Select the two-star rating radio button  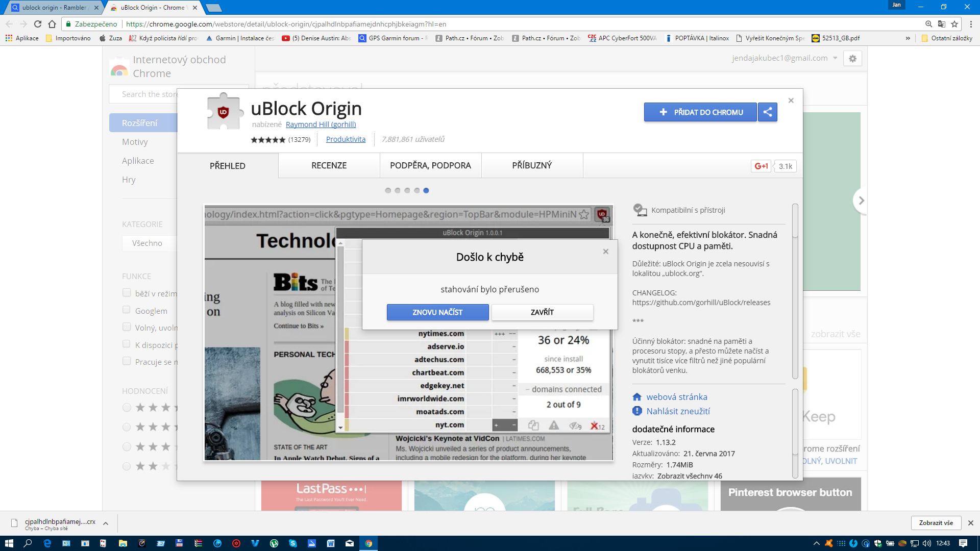(127, 466)
